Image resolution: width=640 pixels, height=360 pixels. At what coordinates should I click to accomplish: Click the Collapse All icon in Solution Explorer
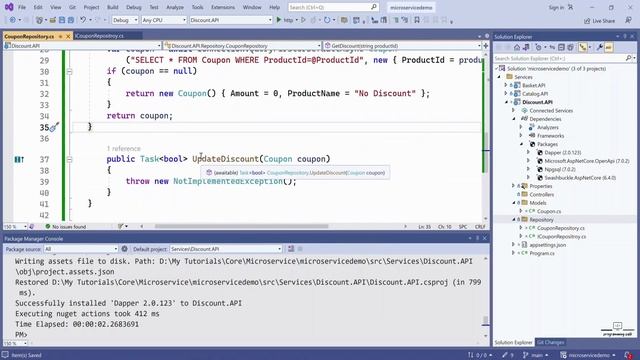tap(561, 48)
